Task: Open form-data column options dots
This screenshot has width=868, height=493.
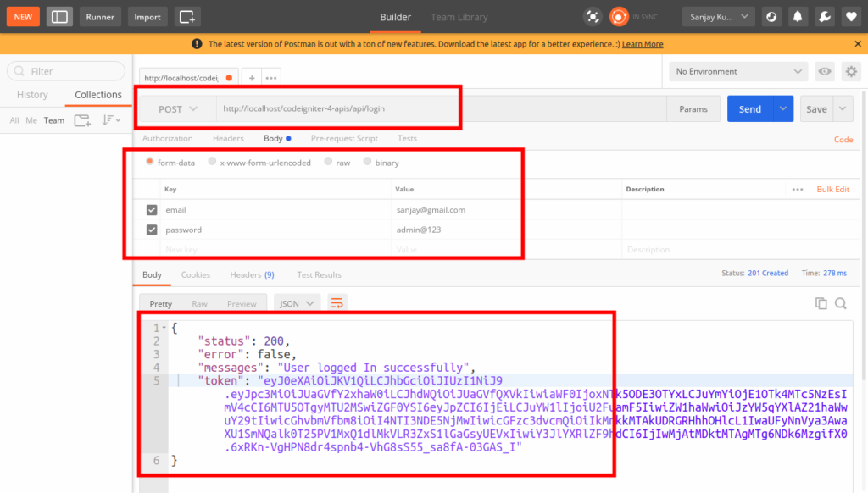Action: (x=797, y=189)
